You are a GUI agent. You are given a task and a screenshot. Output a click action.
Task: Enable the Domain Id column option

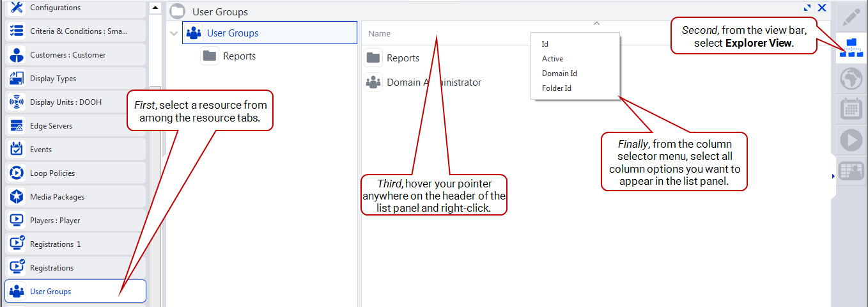click(x=559, y=74)
